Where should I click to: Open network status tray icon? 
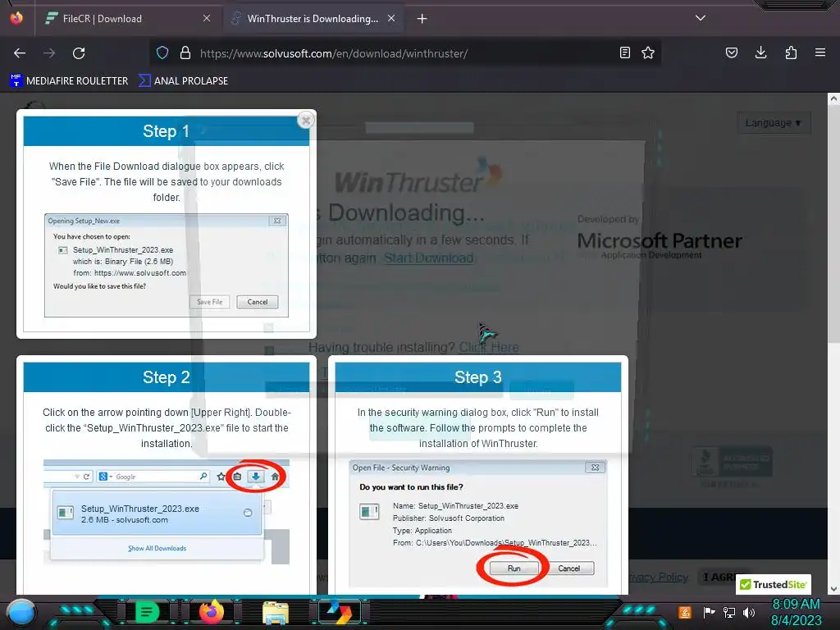click(729, 612)
